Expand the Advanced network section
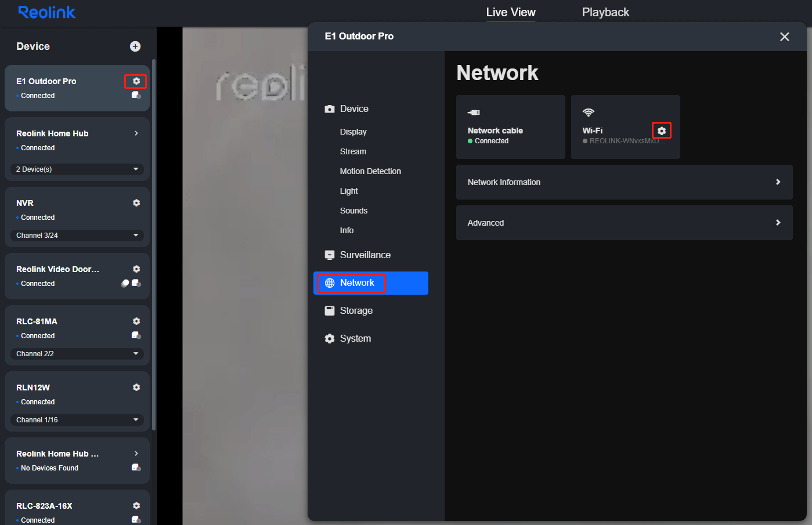 coord(625,223)
